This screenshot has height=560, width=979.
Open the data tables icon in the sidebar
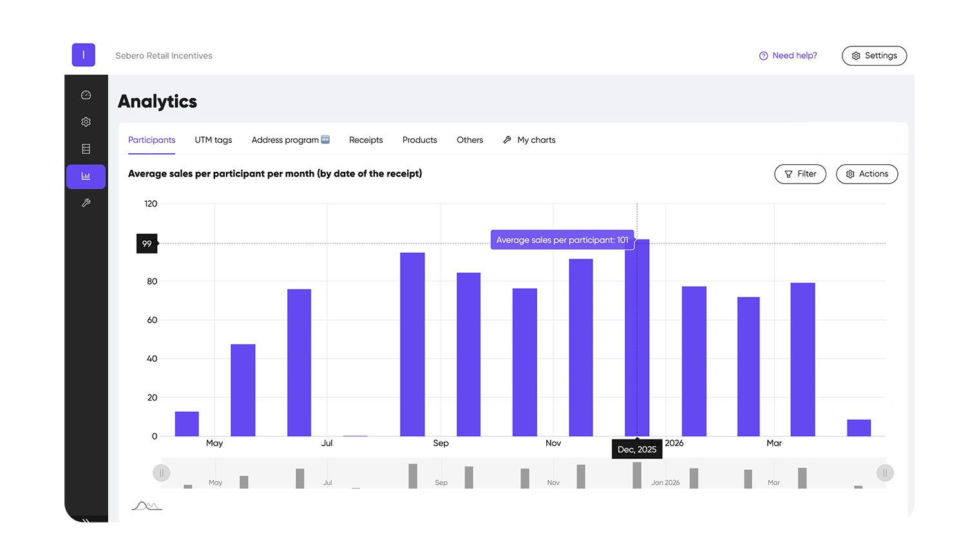click(x=86, y=149)
